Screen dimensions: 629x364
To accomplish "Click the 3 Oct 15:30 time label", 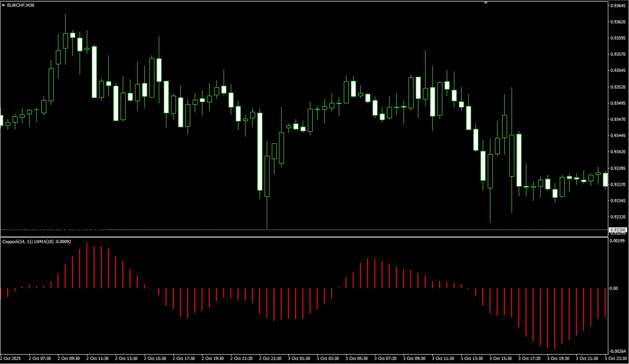I will (x=500, y=359).
